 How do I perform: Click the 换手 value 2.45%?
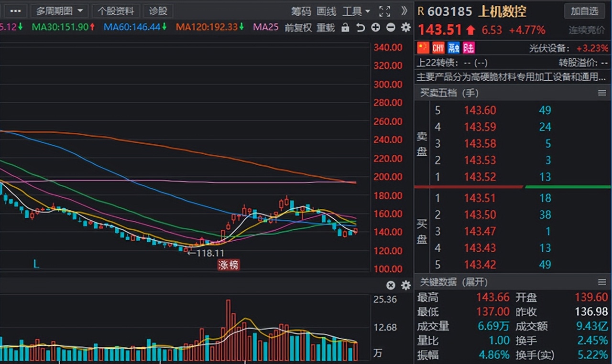click(x=592, y=341)
